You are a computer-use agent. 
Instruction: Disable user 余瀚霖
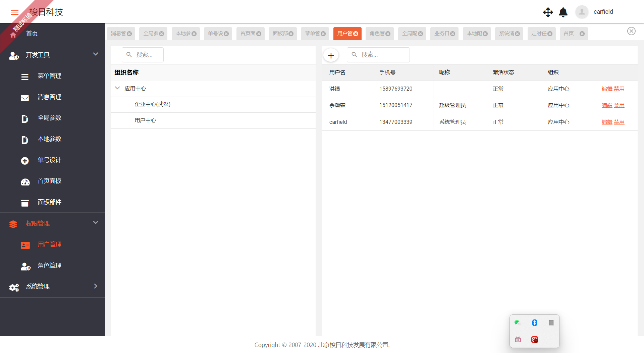pyautogui.click(x=619, y=105)
